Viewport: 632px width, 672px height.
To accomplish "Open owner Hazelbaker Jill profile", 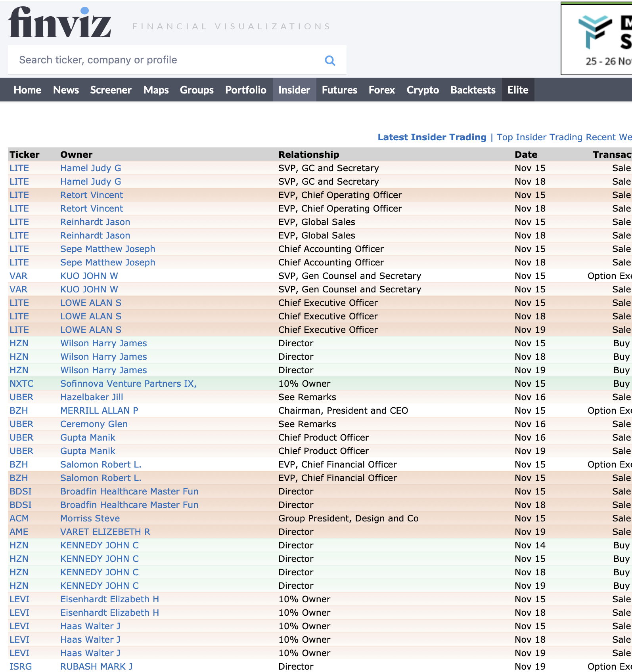I will click(x=92, y=397).
